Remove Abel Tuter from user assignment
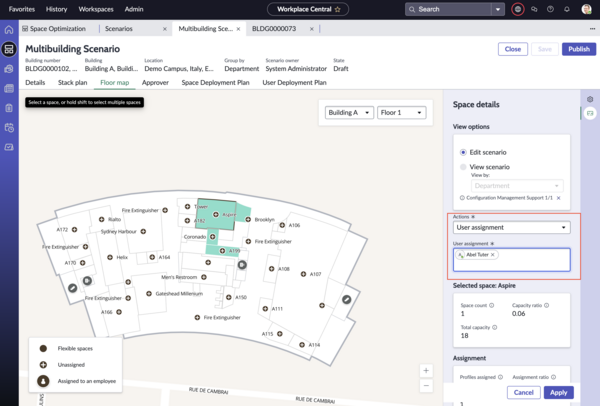The height and width of the screenshot is (406, 600). tap(493, 254)
